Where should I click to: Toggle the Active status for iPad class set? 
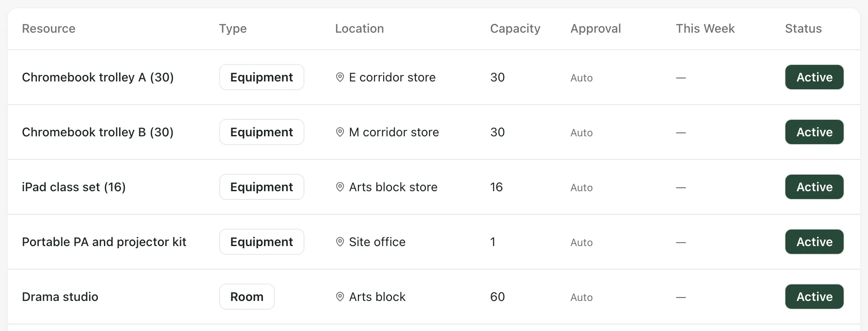tap(814, 187)
